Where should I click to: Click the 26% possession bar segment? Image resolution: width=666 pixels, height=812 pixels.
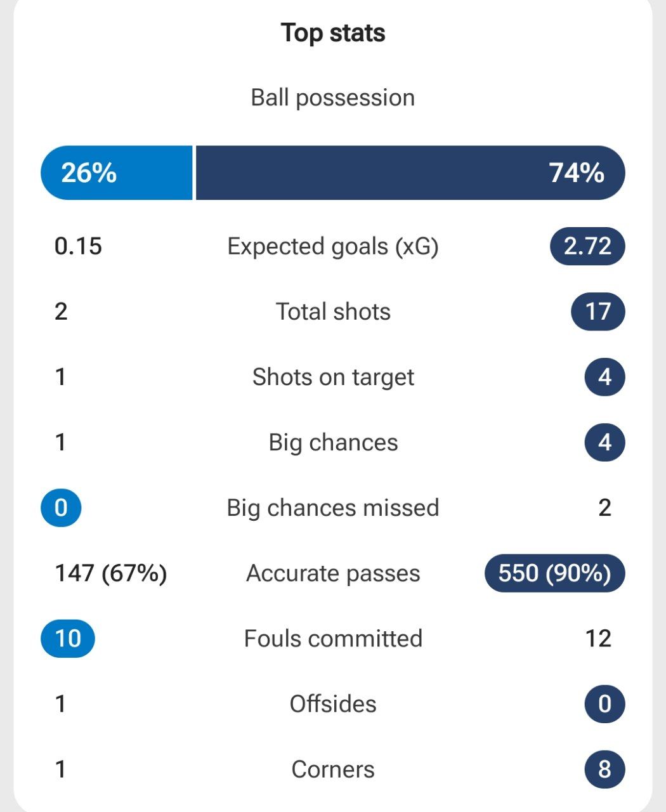117,173
